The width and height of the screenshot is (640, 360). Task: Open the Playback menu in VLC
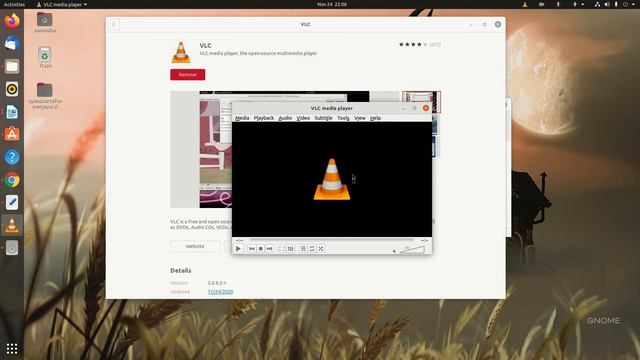(x=264, y=118)
